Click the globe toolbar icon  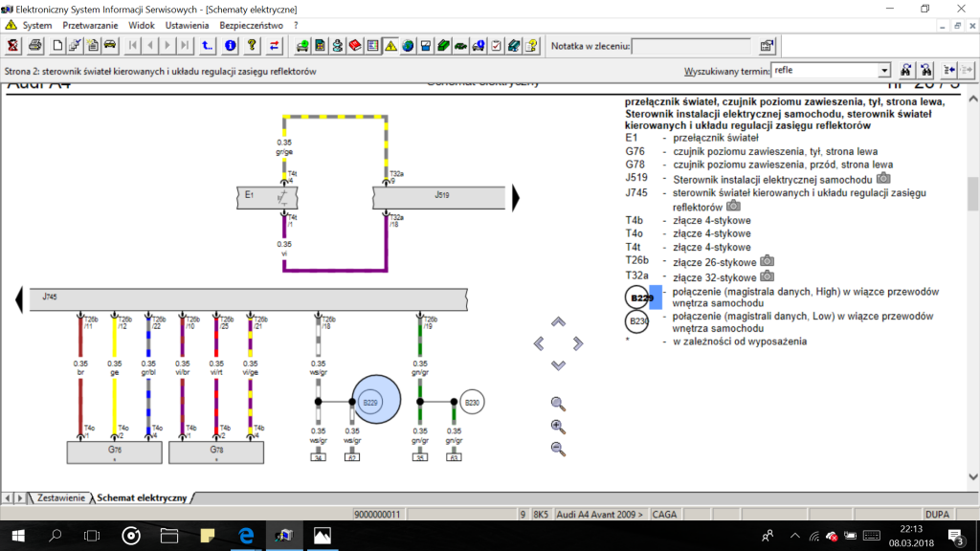[408, 46]
